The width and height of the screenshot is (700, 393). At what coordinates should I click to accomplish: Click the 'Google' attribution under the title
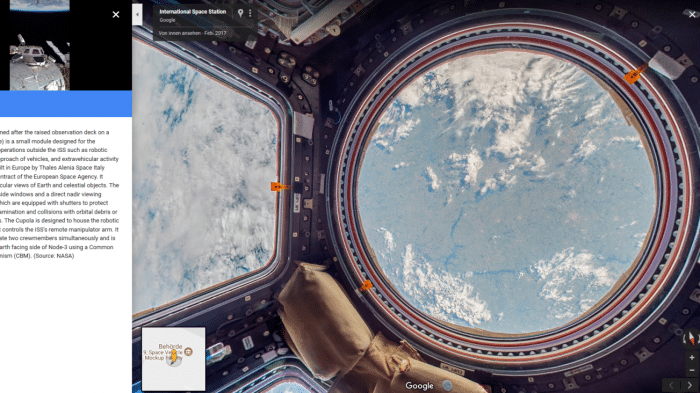pos(167,20)
